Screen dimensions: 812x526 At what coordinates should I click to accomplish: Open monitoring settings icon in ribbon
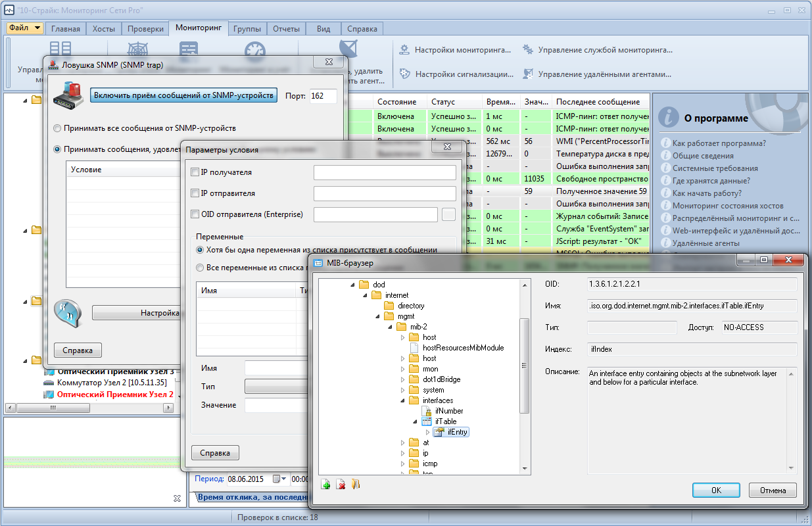pos(405,49)
